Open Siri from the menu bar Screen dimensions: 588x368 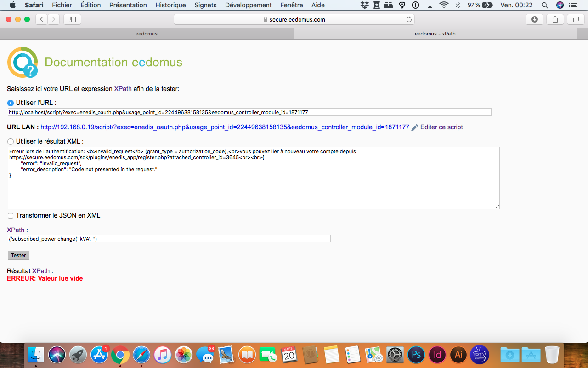pyautogui.click(x=560, y=5)
